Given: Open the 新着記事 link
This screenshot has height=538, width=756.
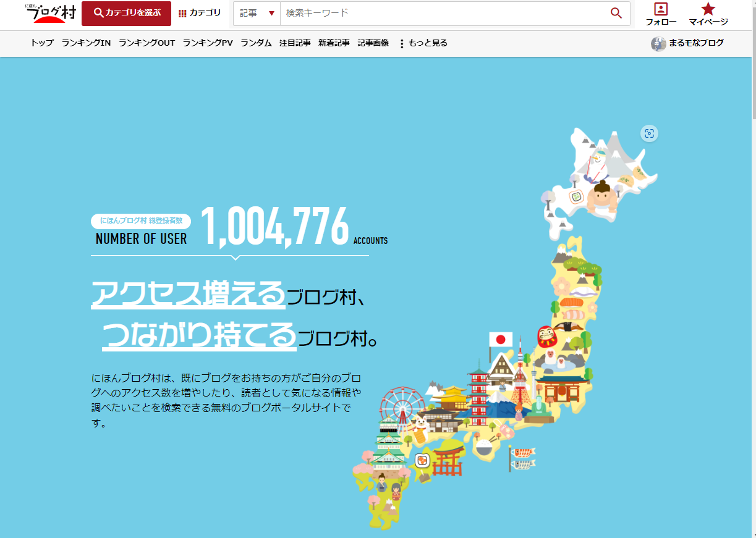Looking at the screenshot, I should point(334,43).
